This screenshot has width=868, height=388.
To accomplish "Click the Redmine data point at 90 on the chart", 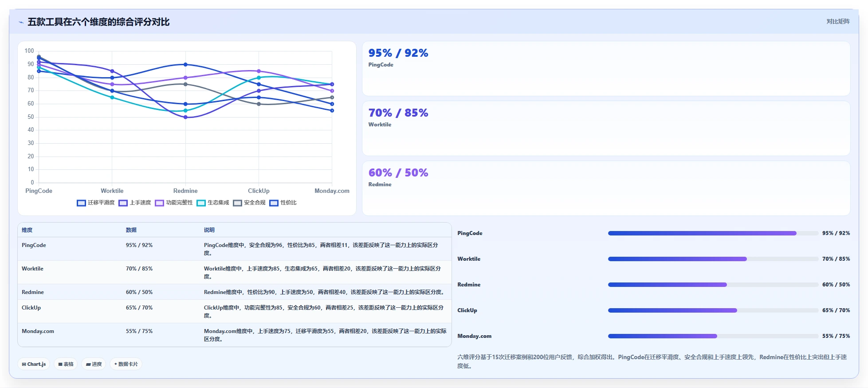I will pyautogui.click(x=185, y=65).
